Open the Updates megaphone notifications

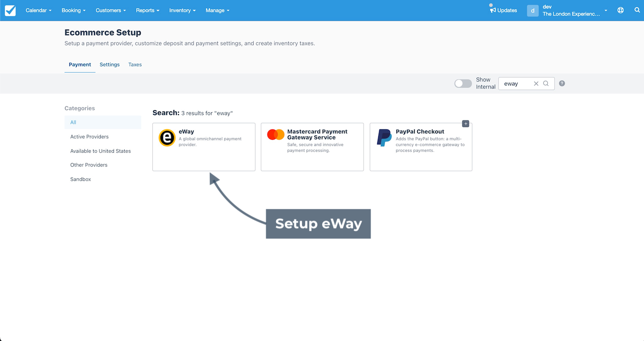(503, 10)
